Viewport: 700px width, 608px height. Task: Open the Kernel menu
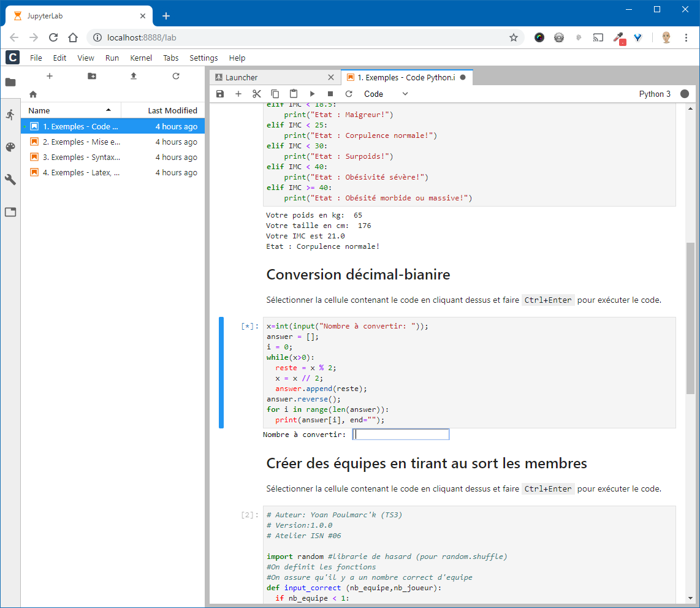pyautogui.click(x=141, y=58)
